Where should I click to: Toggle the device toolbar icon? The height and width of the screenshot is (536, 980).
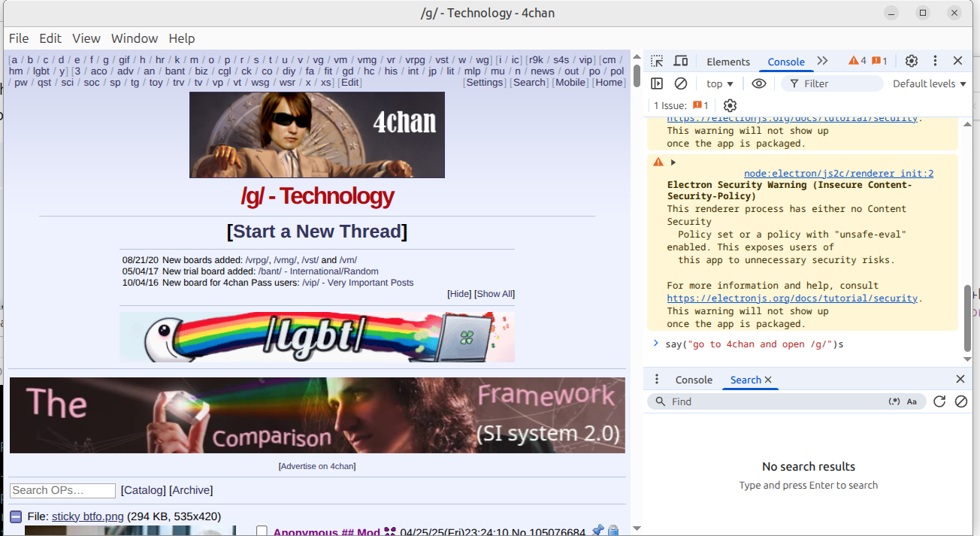tap(681, 61)
